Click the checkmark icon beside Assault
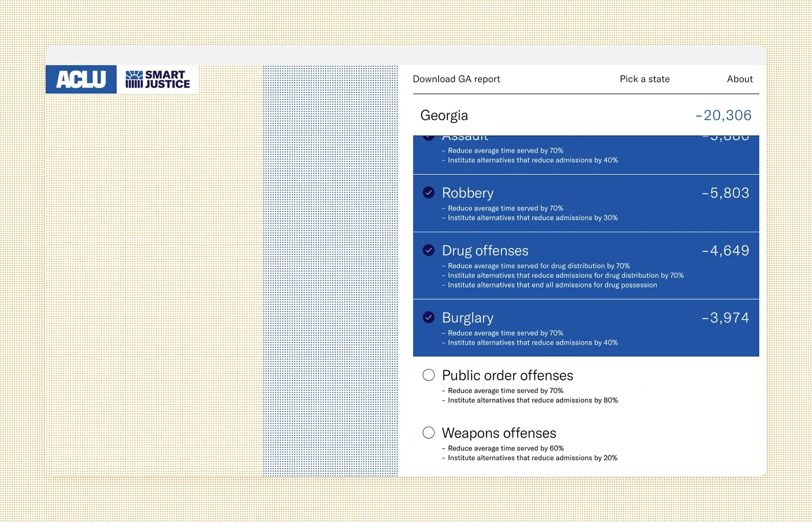The width and height of the screenshot is (812, 522). [428, 137]
